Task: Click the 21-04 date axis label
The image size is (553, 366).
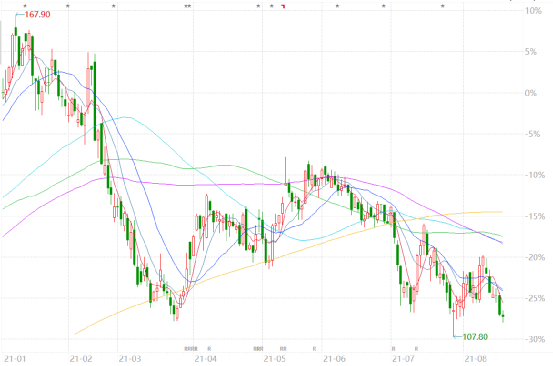Action: pyautogui.click(x=206, y=359)
